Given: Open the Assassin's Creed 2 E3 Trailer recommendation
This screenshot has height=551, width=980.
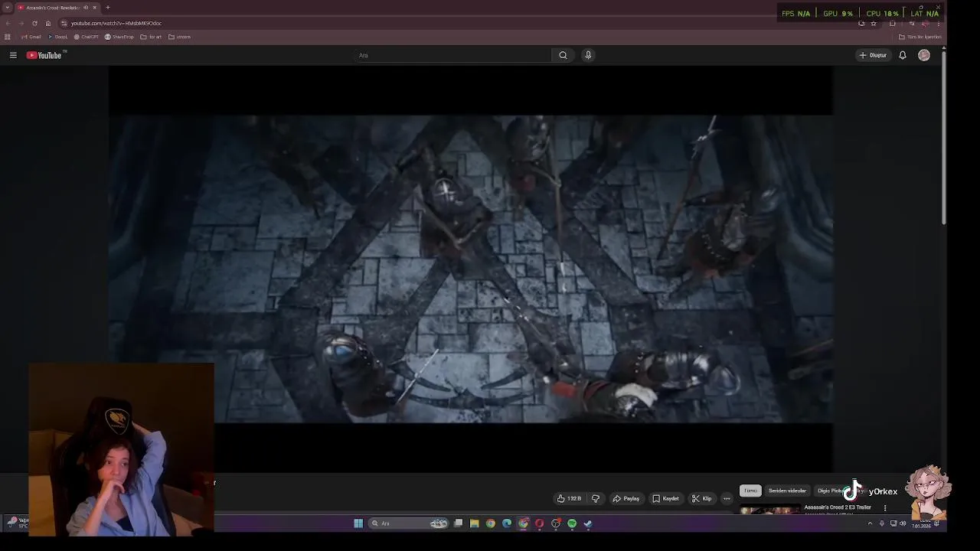Looking at the screenshot, I should click(x=838, y=507).
